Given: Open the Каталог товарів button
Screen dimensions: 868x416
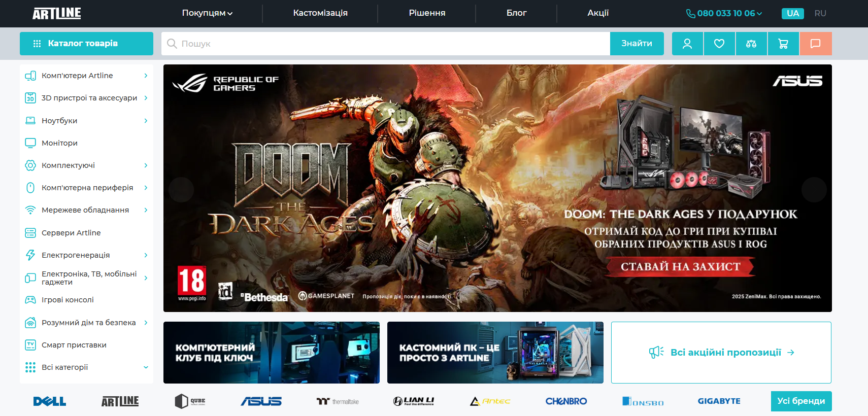Looking at the screenshot, I should (86, 44).
